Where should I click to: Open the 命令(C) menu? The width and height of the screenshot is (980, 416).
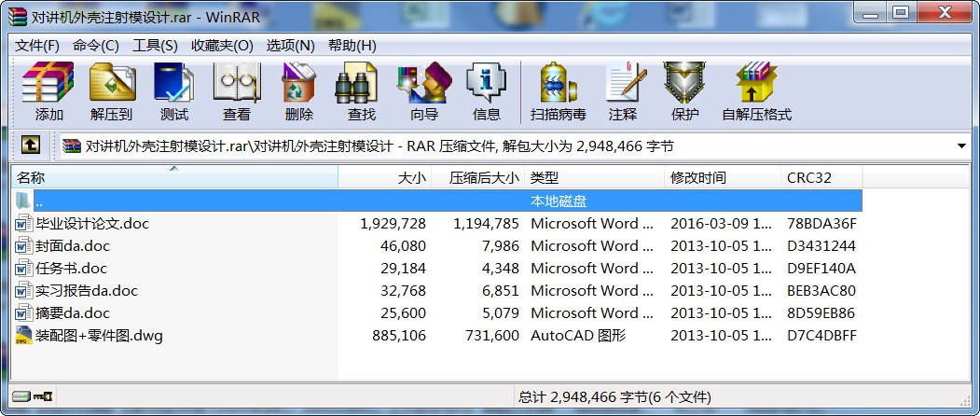[96, 46]
